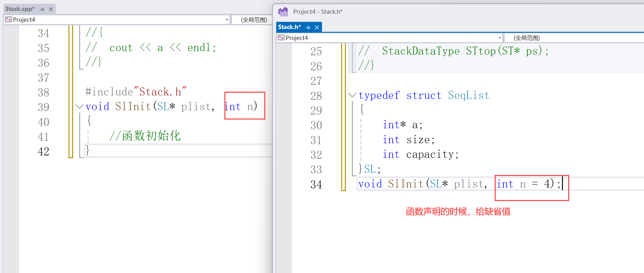The image size is (644, 273).
Task: Open the scope dropdown in Stack.cpp window
Action: (254, 20)
